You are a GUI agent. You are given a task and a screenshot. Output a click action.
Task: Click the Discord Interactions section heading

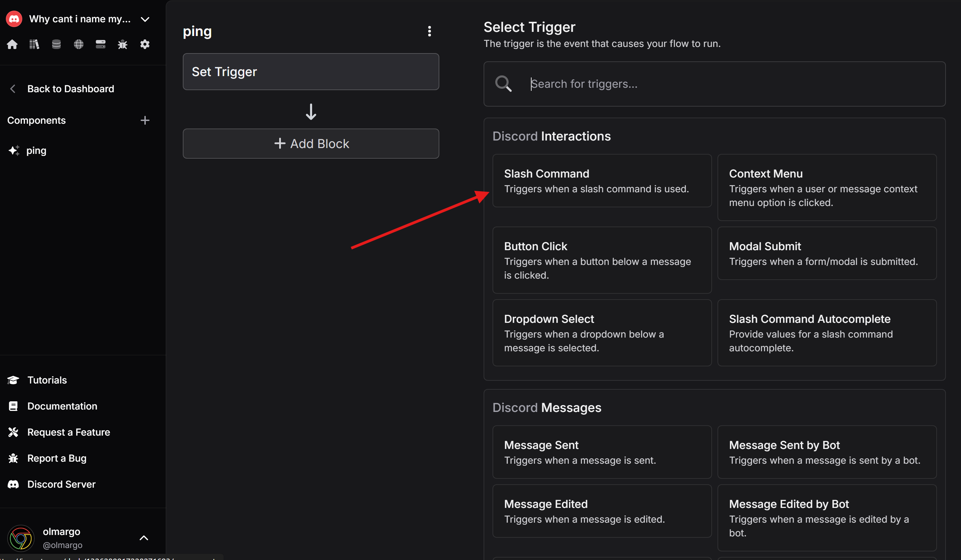click(x=551, y=136)
